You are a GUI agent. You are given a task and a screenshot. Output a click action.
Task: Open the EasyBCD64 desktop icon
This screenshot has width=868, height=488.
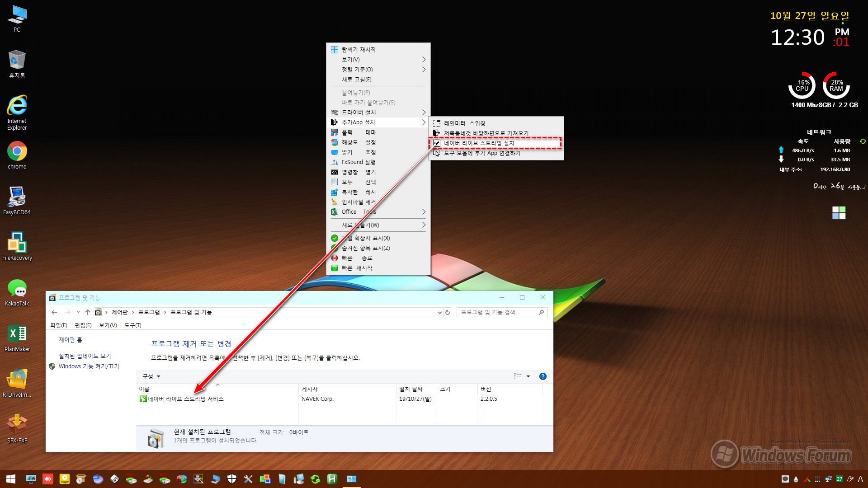coord(17,201)
